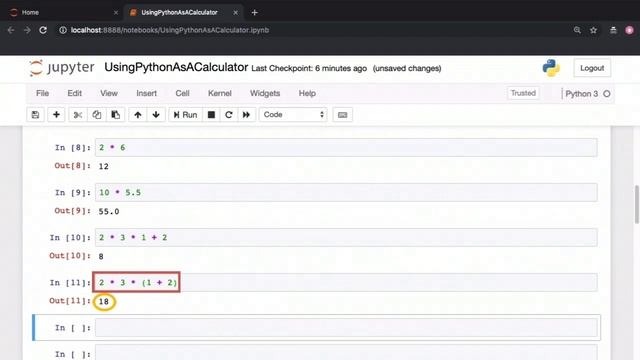Click the In [10]: prompt label
The height and width of the screenshot is (360, 640).
pos(70,238)
